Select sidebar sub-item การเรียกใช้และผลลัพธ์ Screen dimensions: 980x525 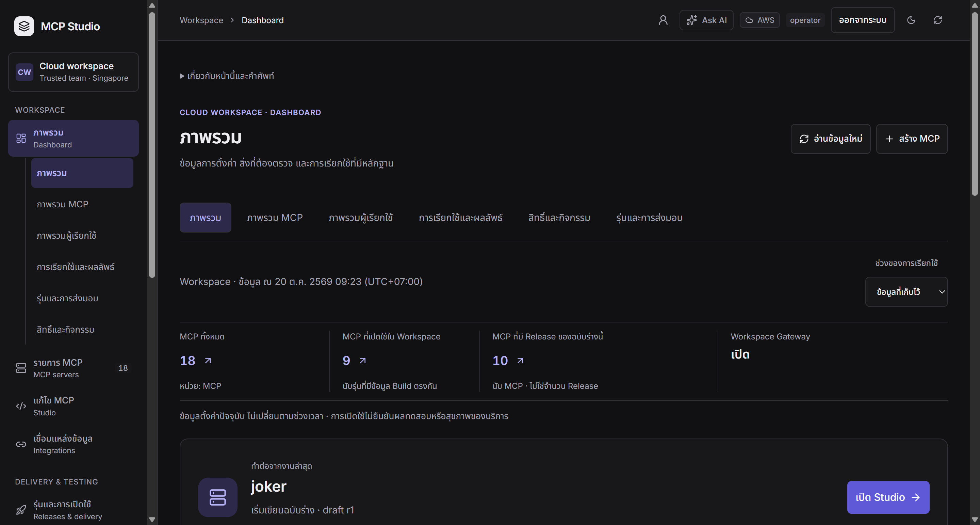pos(82,267)
